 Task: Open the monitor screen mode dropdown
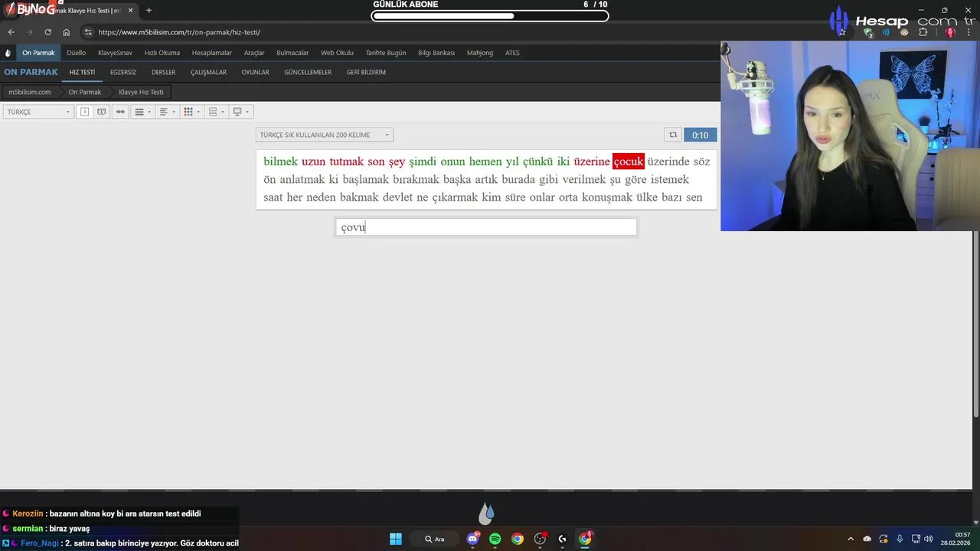click(241, 112)
